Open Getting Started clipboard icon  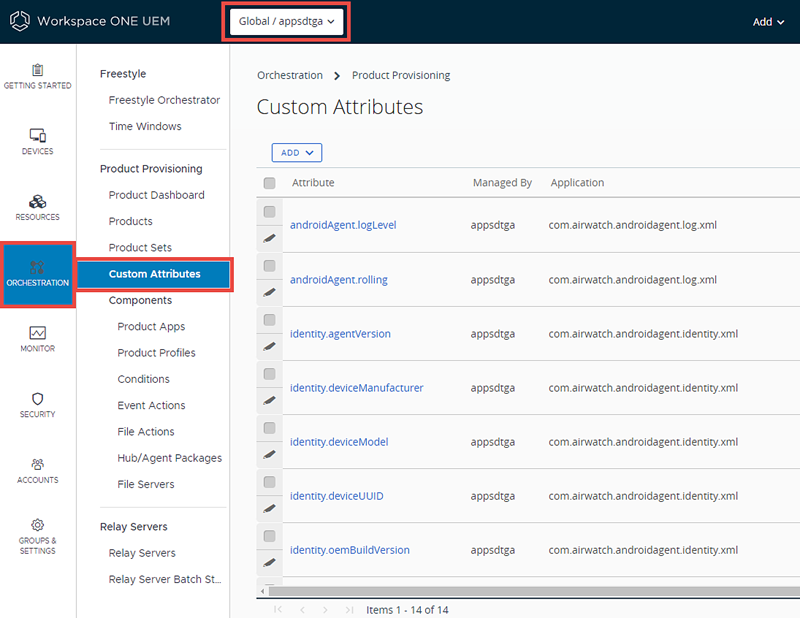[38, 70]
